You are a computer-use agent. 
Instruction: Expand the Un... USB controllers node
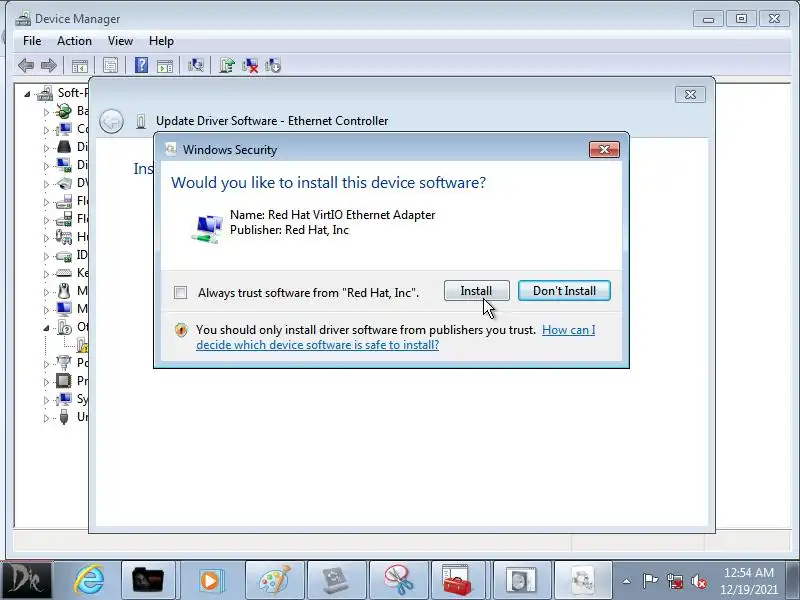(x=46, y=418)
